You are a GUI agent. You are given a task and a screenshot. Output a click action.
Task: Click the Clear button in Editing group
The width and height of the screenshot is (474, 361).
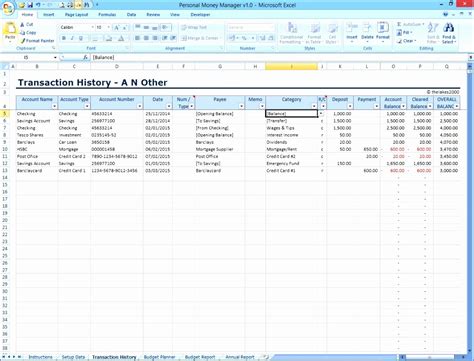[x=407, y=41]
